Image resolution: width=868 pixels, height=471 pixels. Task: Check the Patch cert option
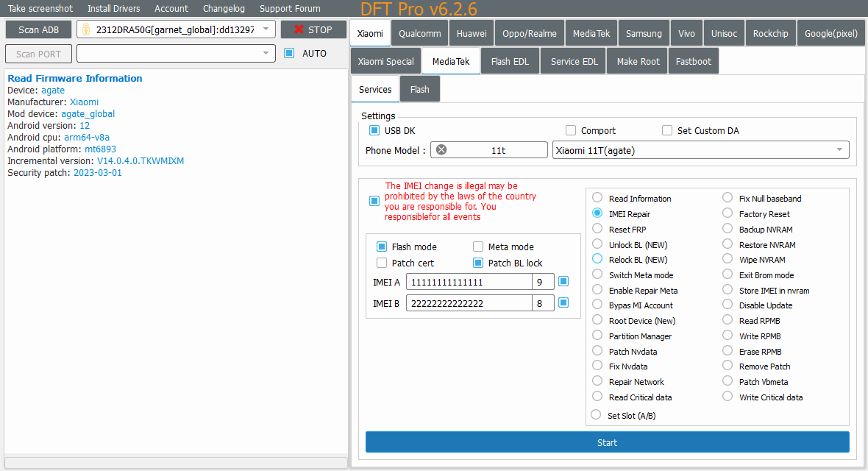pyautogui.click(x=382, y=263)
